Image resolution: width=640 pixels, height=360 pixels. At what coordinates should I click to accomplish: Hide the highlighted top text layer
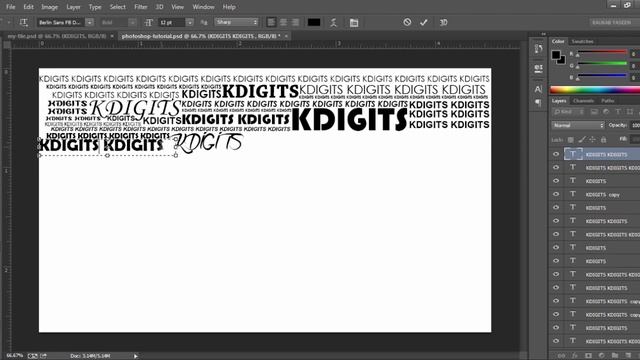point(556,154)
